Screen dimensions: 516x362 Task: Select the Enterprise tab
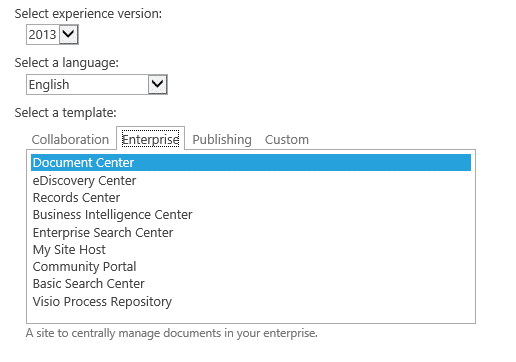click(x=150, y=139)
